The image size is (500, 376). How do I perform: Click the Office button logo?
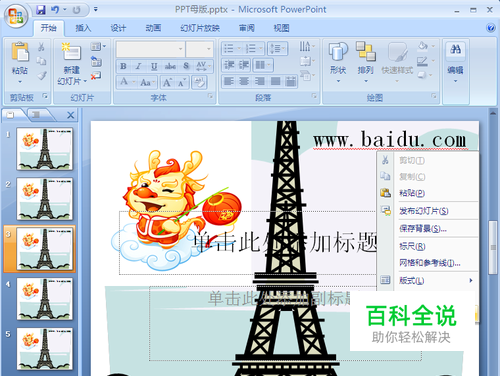pyautogui.click(x=16, y=16)
